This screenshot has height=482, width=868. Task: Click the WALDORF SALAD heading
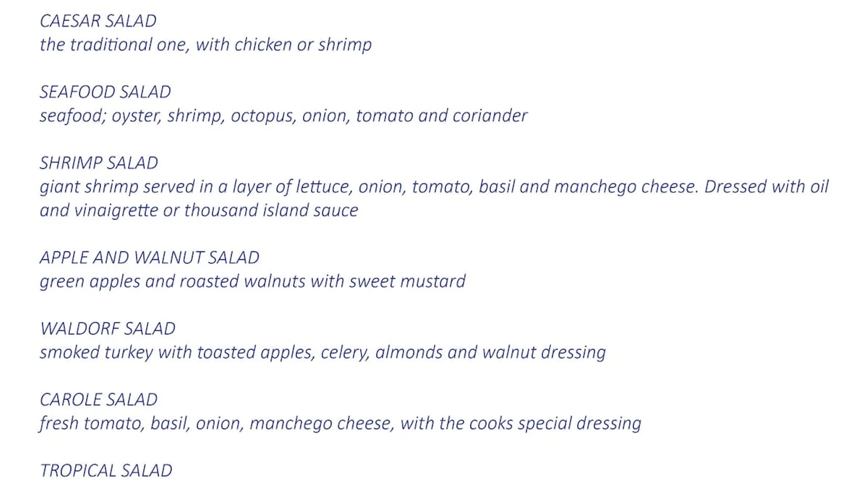coord(108,329)
